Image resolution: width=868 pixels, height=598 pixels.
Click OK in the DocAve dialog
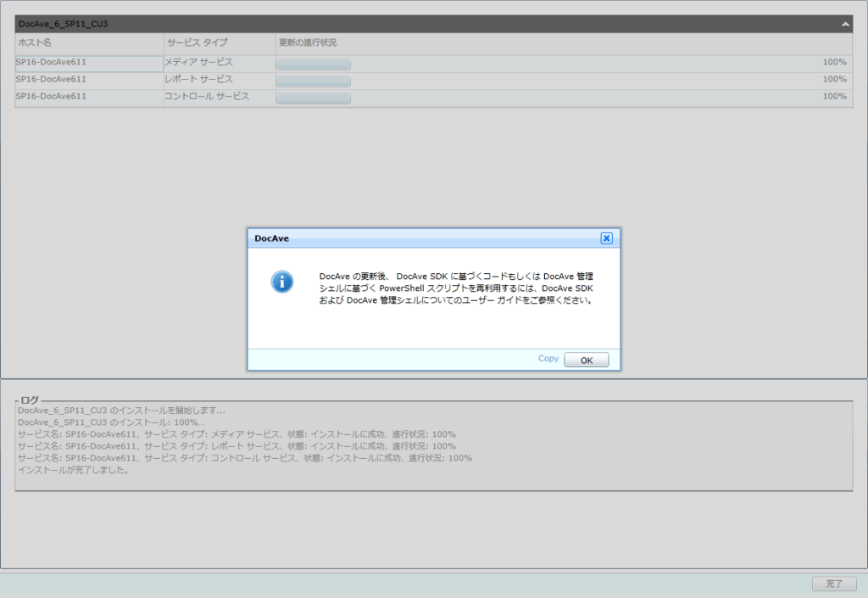click(587, 360)
